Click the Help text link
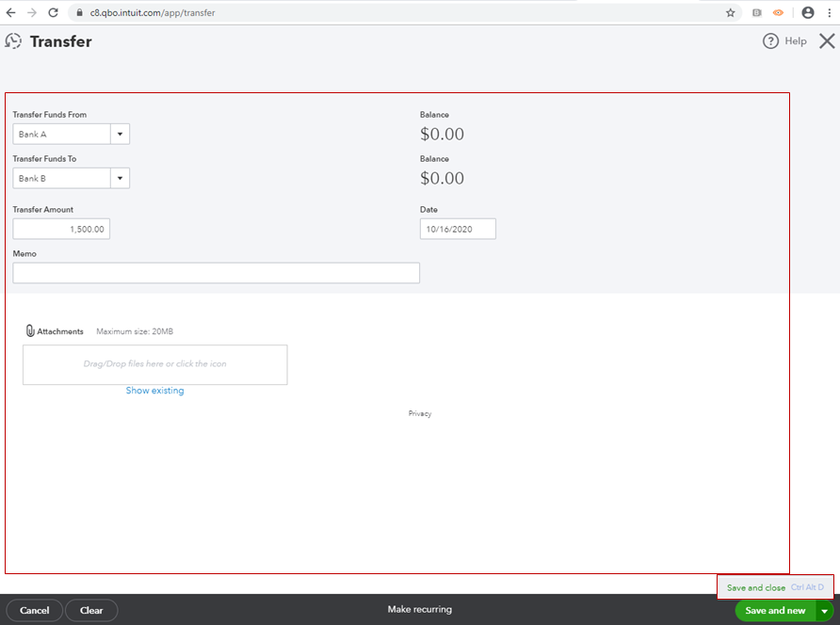 click(796, 41)
